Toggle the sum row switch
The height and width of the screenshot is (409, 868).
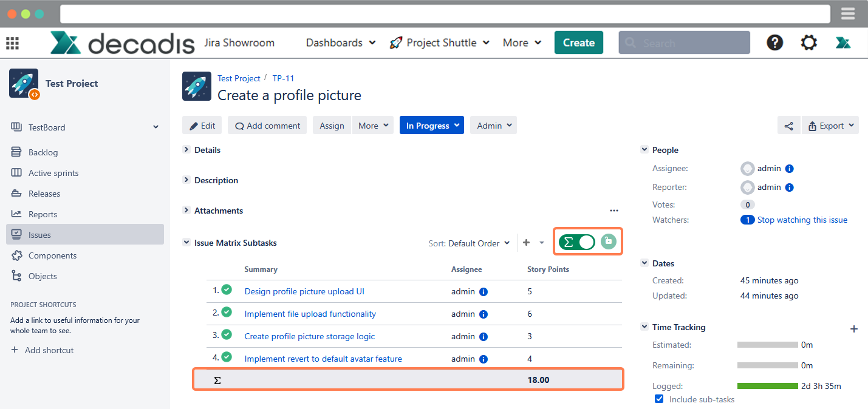pyautogui.click(x=576, y=242)
